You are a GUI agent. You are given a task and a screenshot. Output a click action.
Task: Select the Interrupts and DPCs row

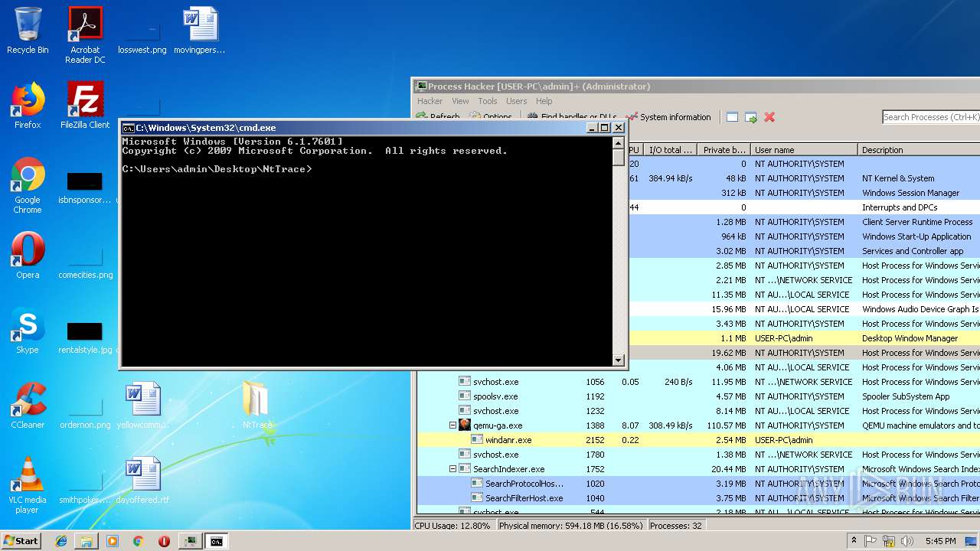tap(804, 207)
